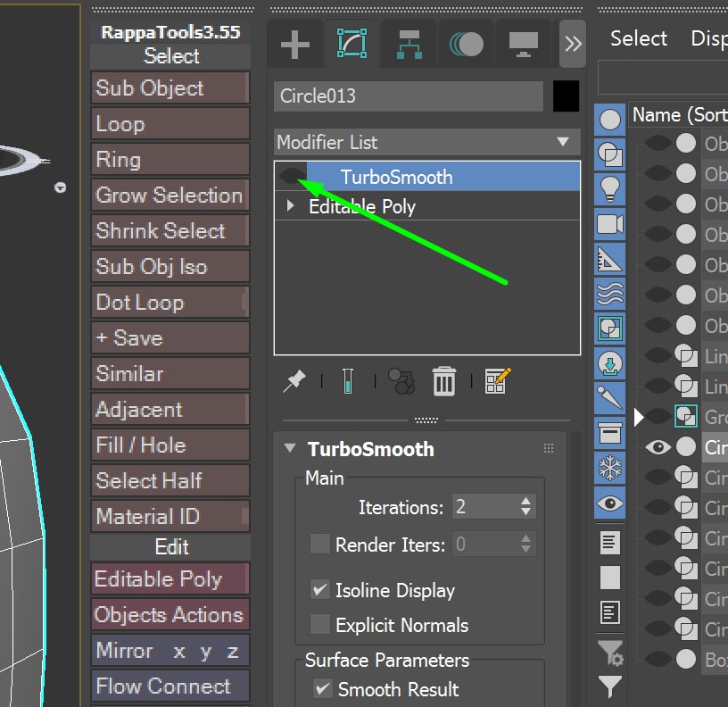The image size is (728, 707).
Task: Uncheck the Isoline Display checkbox
Action: [x=320, y=589]
